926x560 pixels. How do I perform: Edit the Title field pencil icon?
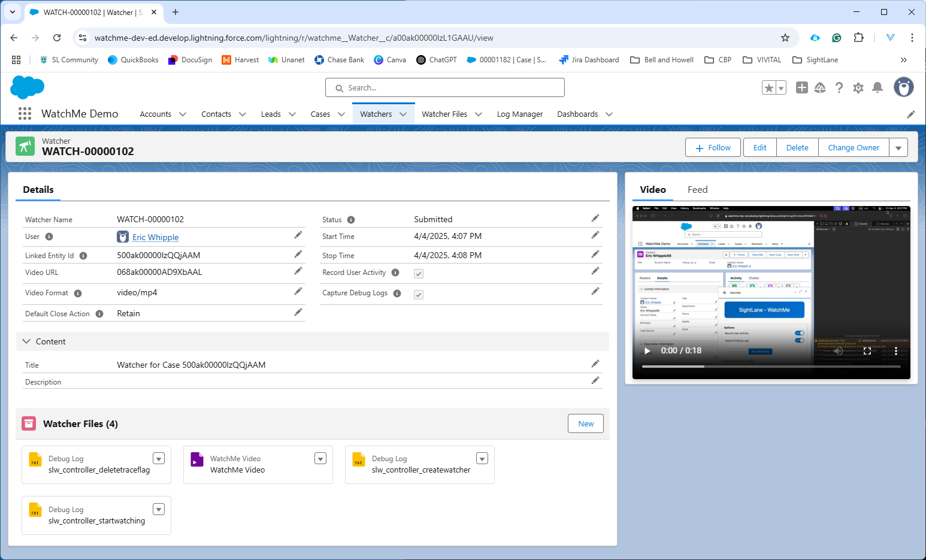click(595, 364)
